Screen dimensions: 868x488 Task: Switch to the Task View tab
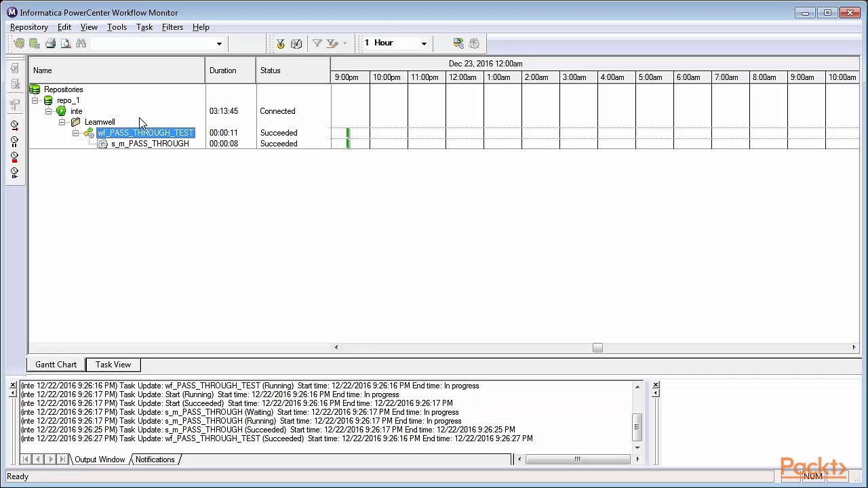(113, 365)
